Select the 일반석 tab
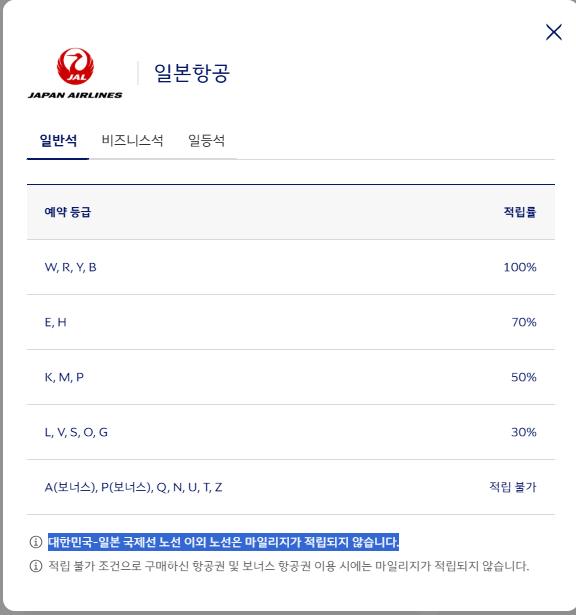The image size is (576, 615). point(58,141)
